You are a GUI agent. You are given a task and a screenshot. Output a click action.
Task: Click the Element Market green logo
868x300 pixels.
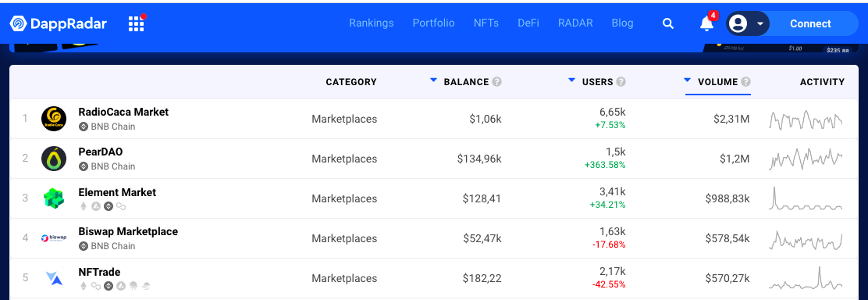tap(54, 198)
